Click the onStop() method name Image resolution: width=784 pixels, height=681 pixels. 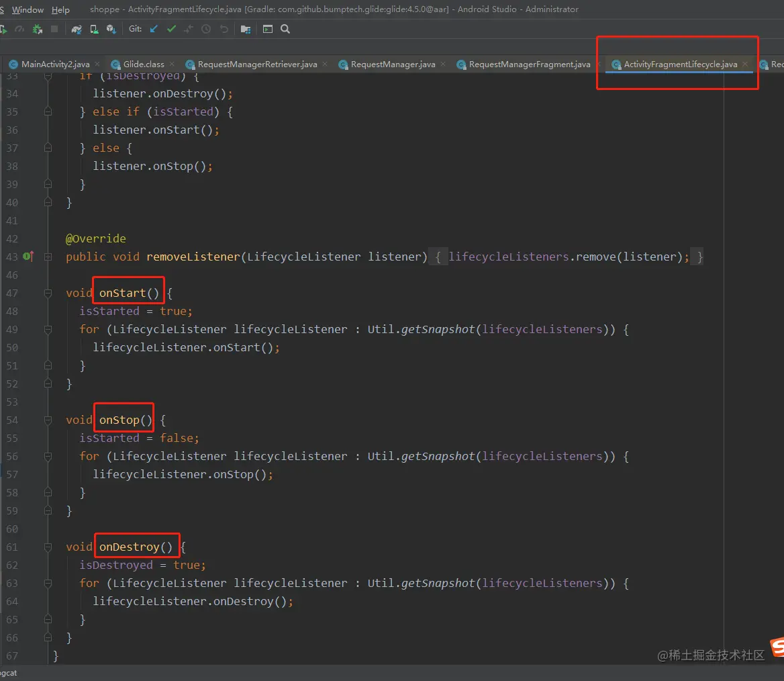(x=126, y=420)
